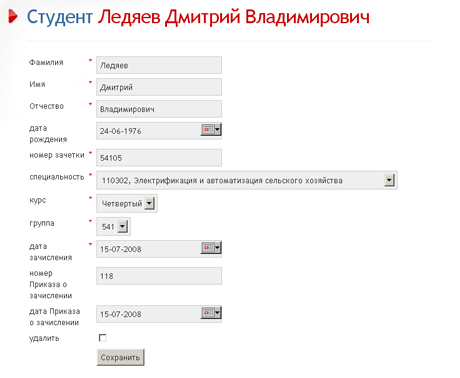
Task: Click the heading name Ледяев Дмитрий Владимирович
Action: (234, 17)
